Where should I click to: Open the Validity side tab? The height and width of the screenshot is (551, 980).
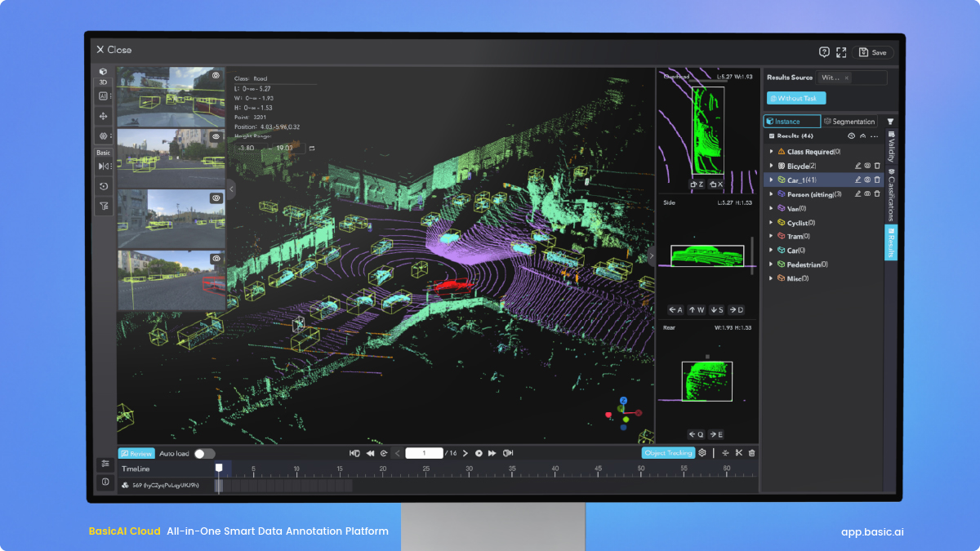click(891, 147)
